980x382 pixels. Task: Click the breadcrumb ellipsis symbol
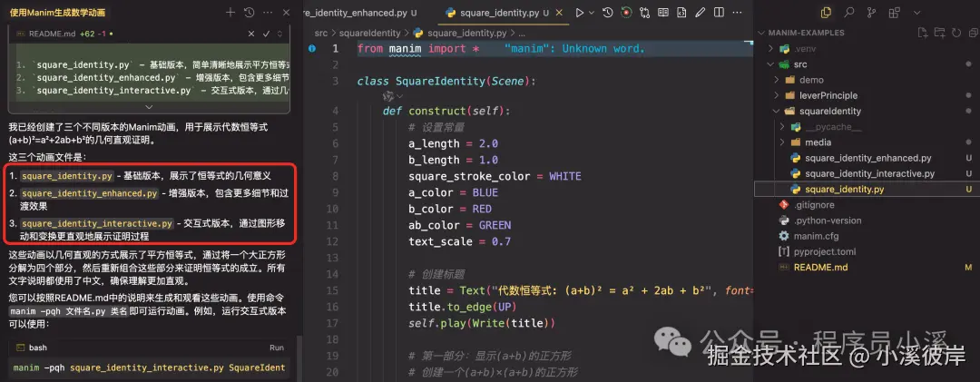click(522, 34)
